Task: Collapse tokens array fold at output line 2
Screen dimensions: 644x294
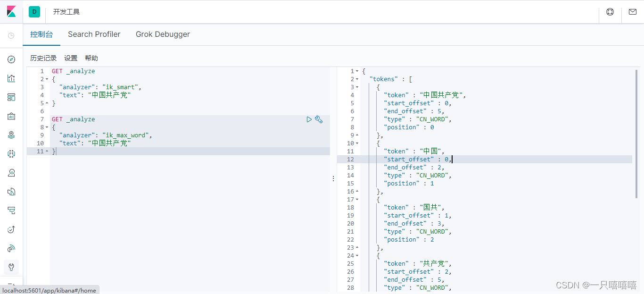Action: (x=357, y=79)
